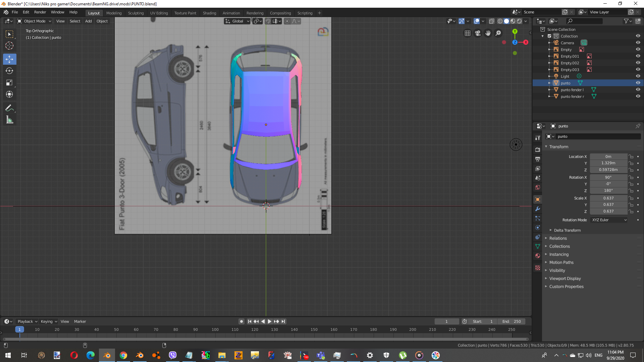Open the Render properties tab
This screenshot has height=362, width=644.
click(x=538, y=149)
